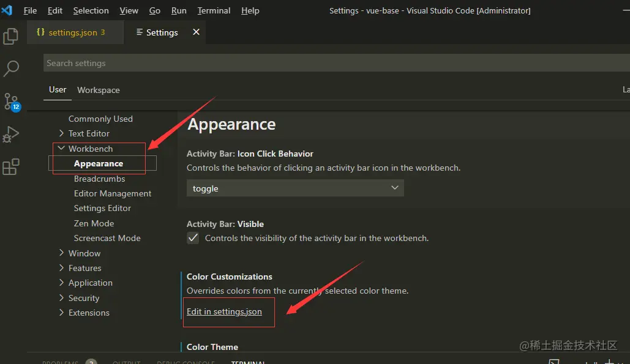
Task: Select the User settings scope tab
Action: point(58,89)
